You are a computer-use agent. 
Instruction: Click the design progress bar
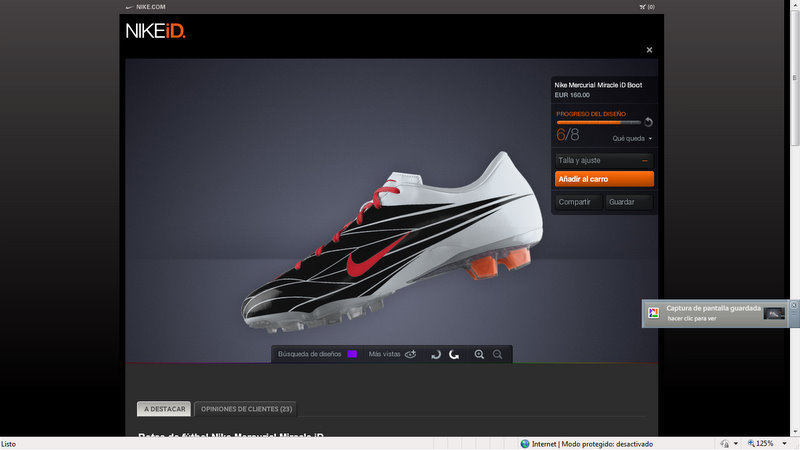click(598, 122)
